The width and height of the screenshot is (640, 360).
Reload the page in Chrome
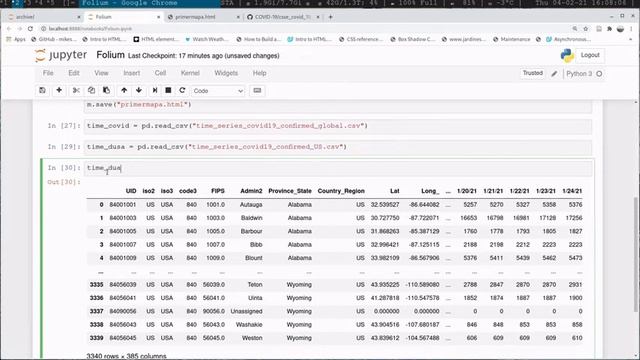pos(30,29)
